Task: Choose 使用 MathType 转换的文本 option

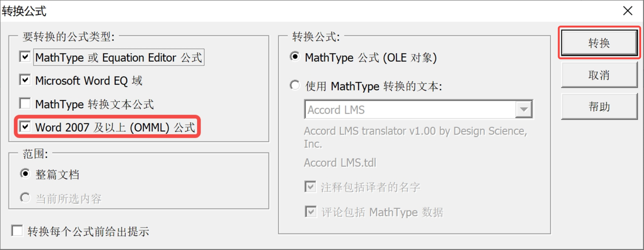Action: pyautogui.click(x=295, y=86)
